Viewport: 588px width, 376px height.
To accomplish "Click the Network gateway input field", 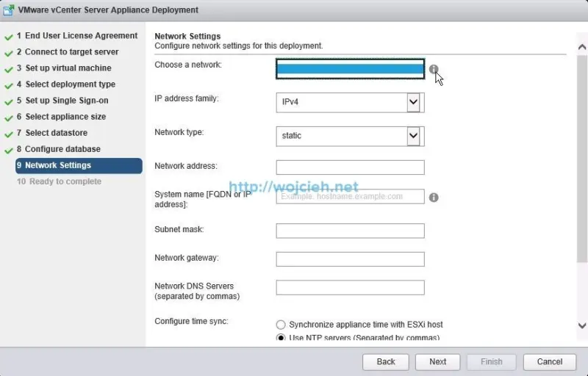I will pyautogui.click(x=351, y=259).
